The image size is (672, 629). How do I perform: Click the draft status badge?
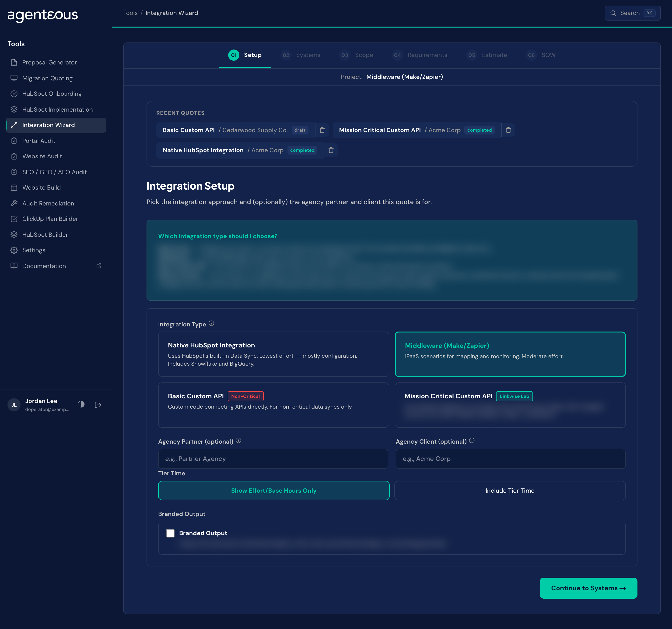tap(300, 130)
